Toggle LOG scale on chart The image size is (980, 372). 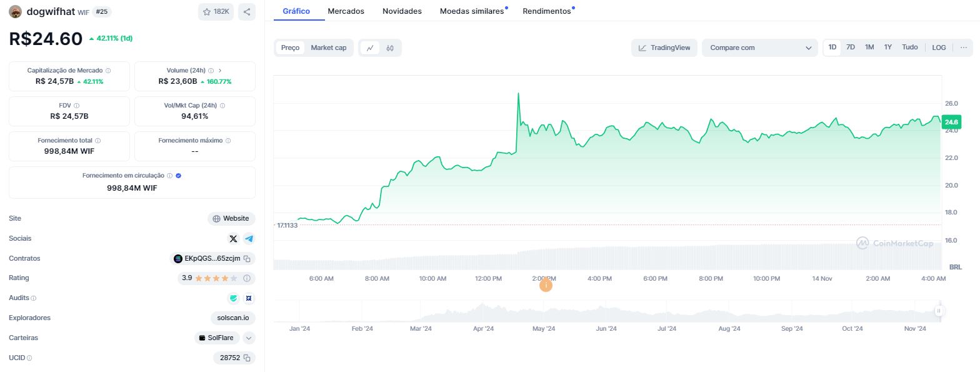[939, 48]
